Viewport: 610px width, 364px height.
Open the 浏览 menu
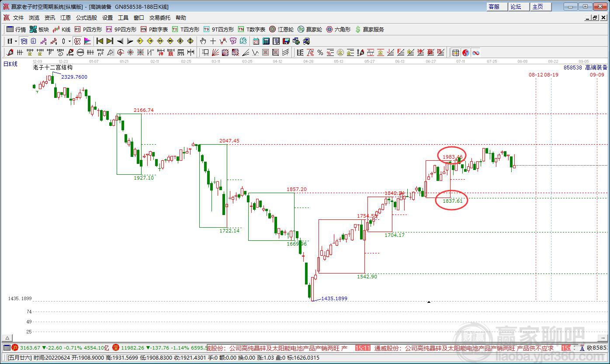[34, 18]
